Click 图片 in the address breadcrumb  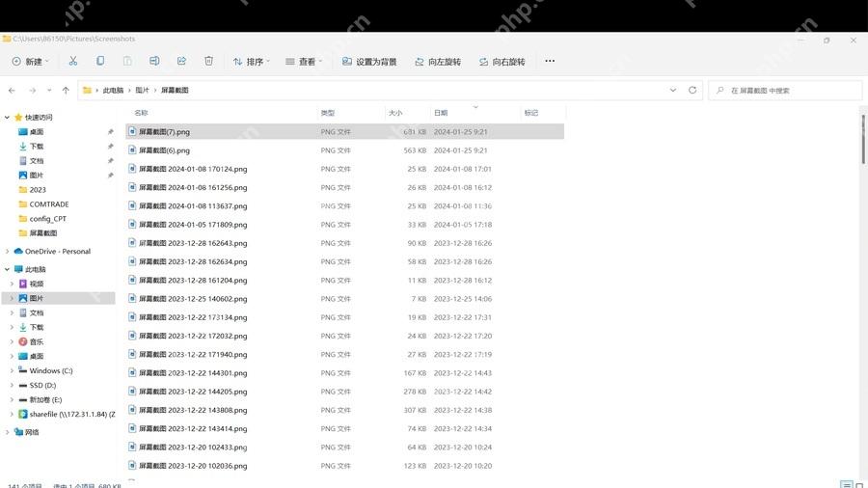tap(143, 91)
